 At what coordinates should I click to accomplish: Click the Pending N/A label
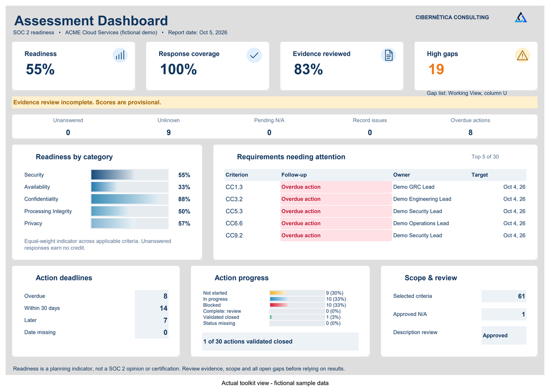click(x=269, y=120)
